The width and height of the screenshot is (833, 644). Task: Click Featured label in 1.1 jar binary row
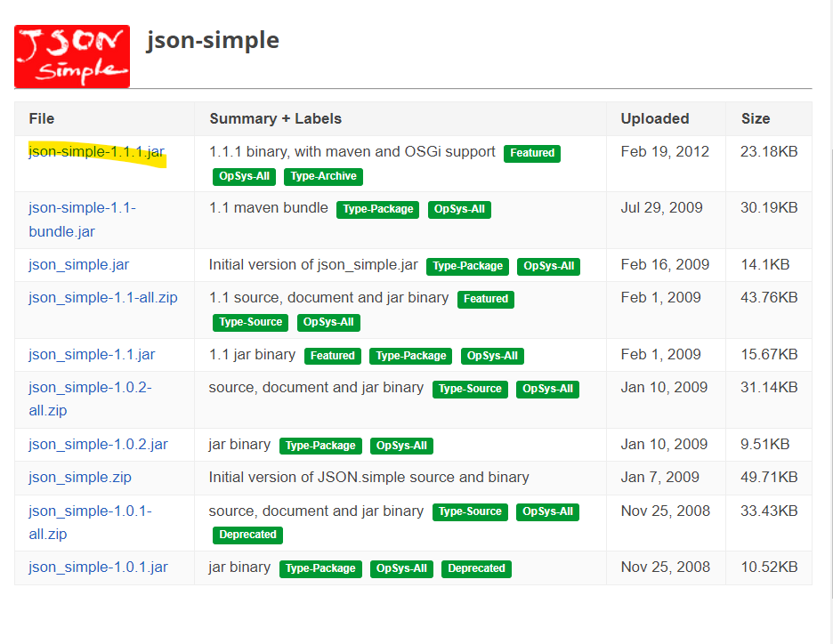click(x=333, y=356)
